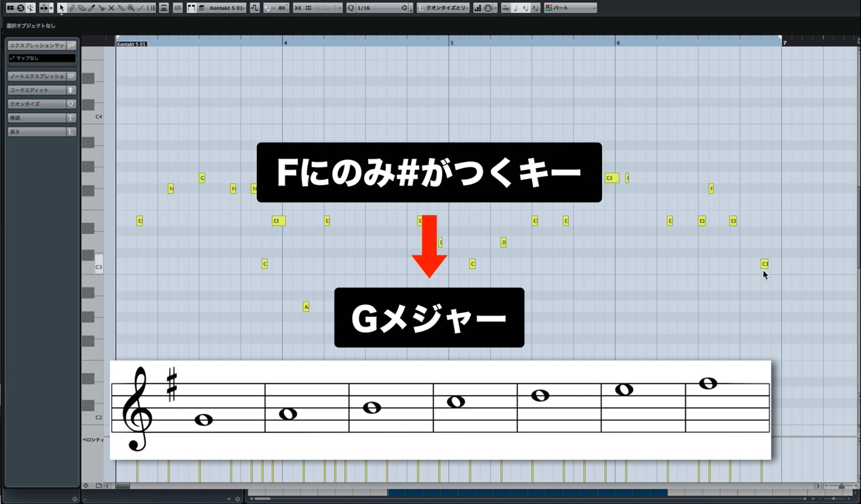This screenshot has width=861, height=504.
Task: Select the Split scissors tool
Action: (101, 8)
